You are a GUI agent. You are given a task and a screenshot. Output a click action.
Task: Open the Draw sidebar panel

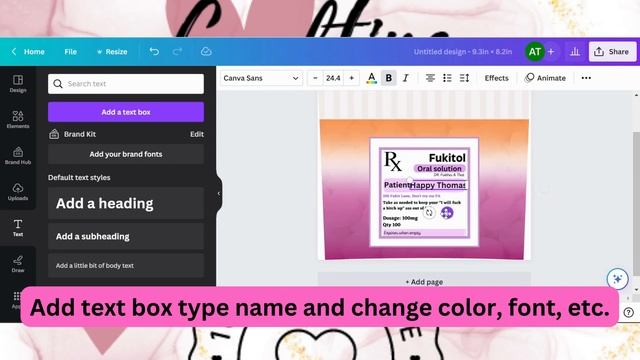coord(18,264)
